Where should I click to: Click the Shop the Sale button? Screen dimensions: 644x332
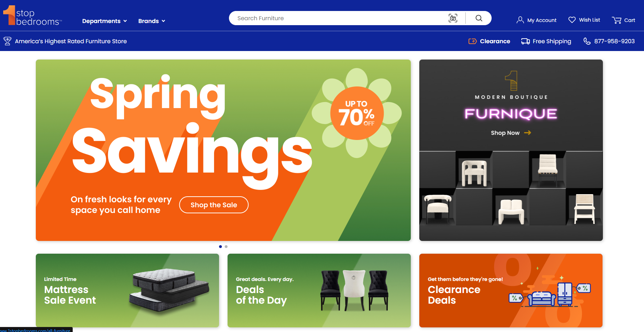[214, 205]
